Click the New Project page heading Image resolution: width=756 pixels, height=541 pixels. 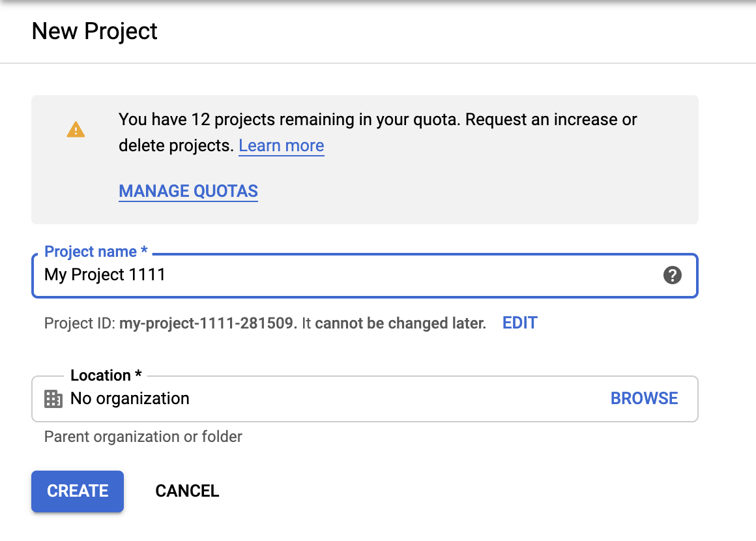click(x=94, y=31)
